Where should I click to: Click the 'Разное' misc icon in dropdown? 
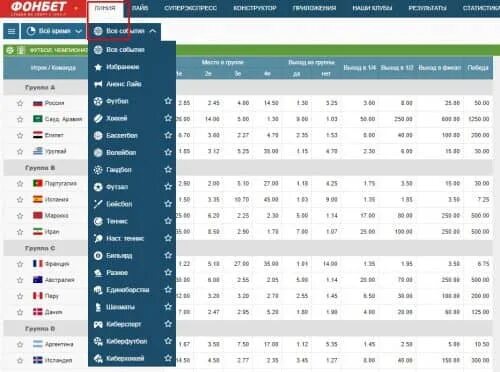98,273
